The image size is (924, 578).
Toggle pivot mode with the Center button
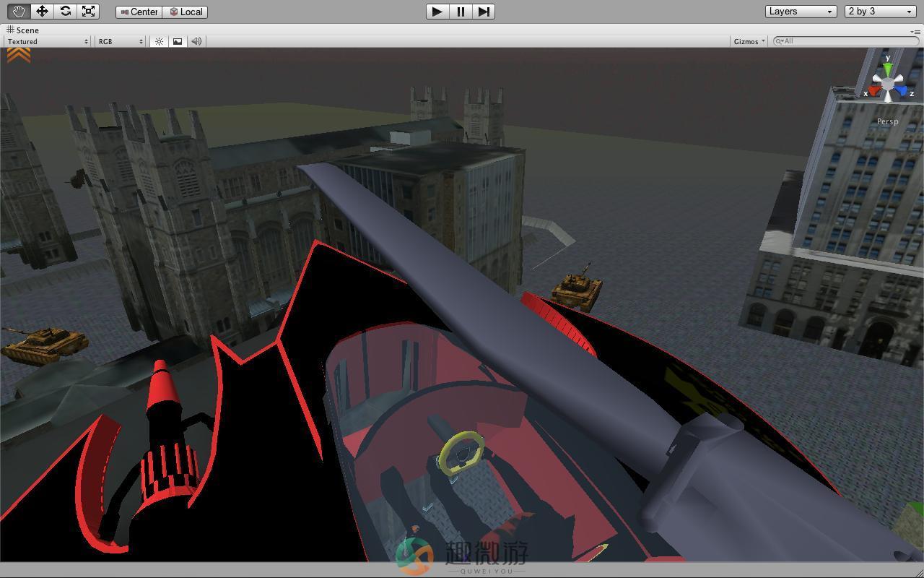pyautogui.click(x=139, y=12)
